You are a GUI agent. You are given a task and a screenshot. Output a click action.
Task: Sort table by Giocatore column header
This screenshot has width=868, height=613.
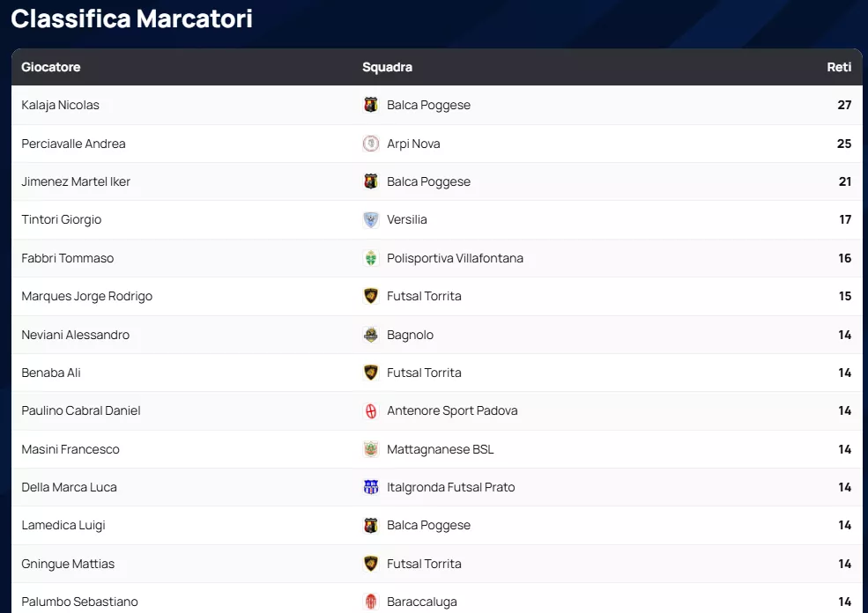coord(51,67)
